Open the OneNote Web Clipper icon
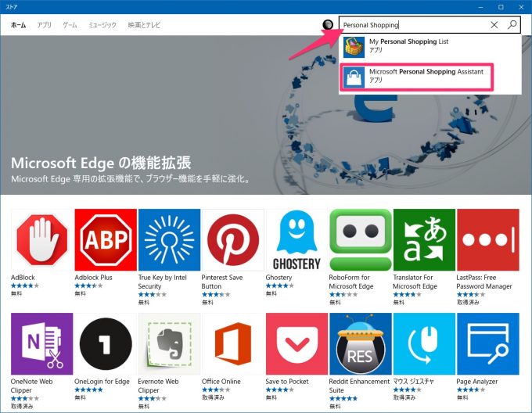The height and width of the screenshot is (413, 532). point(41,344)
